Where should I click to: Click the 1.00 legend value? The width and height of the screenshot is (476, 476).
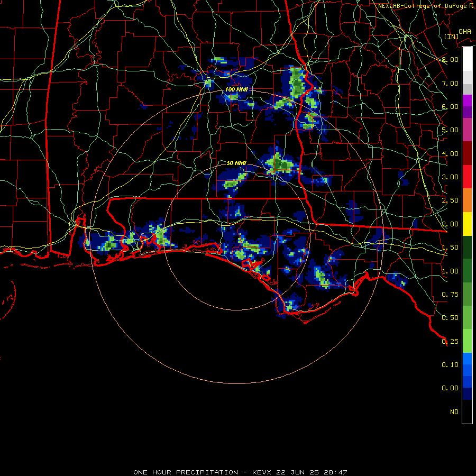click(x=450, y=271)
